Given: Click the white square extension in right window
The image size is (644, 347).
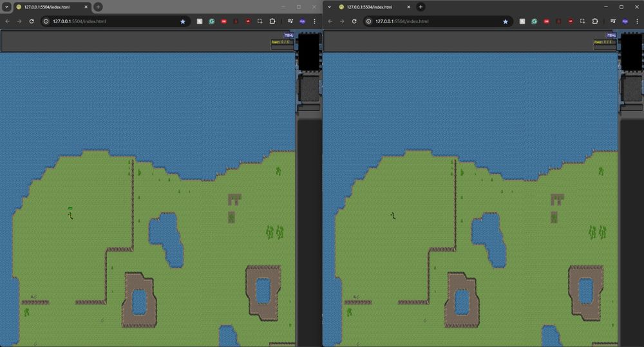Looking at the screenshot, I should tap(522, 21).
